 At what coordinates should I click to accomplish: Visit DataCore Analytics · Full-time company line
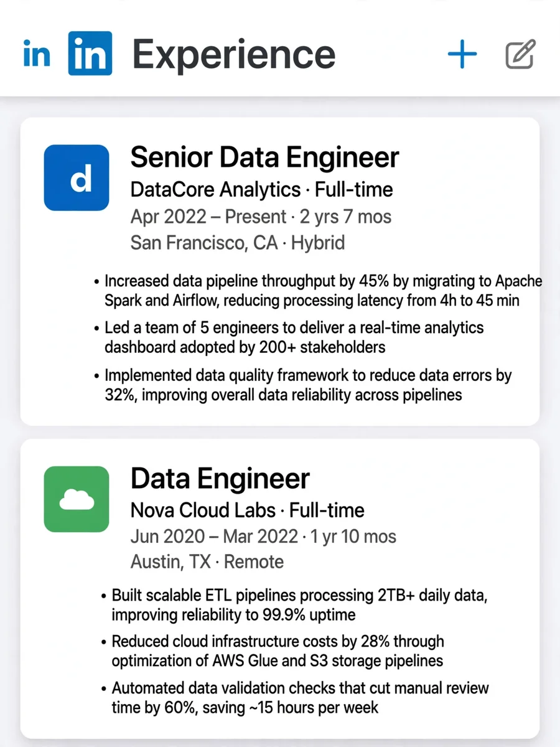262,189
